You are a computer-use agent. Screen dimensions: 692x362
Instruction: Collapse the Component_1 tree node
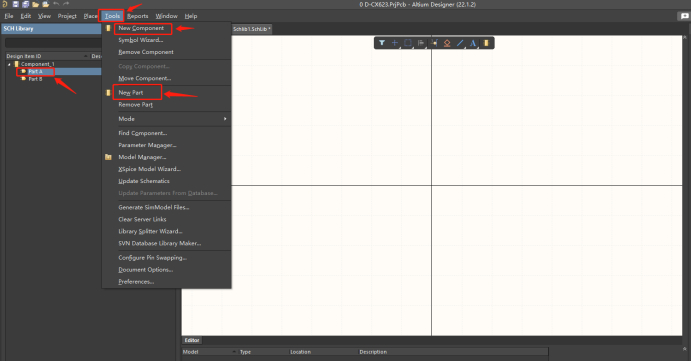point(9,64)
